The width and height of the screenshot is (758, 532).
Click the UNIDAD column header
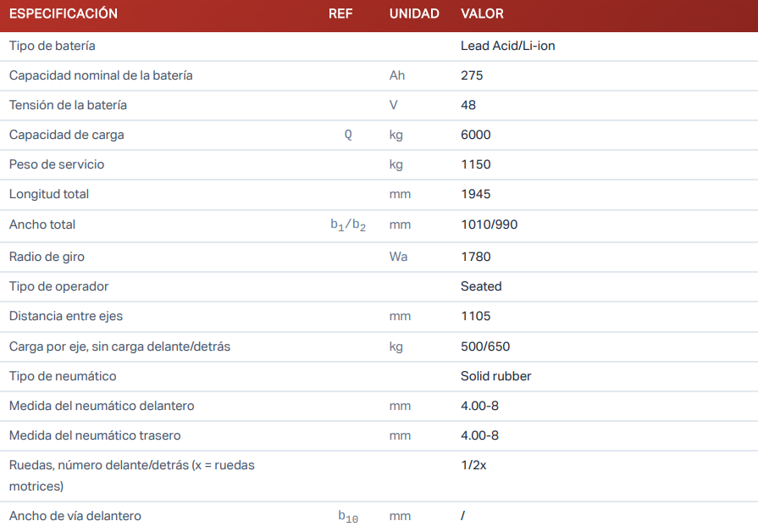(x=414, y=14)
